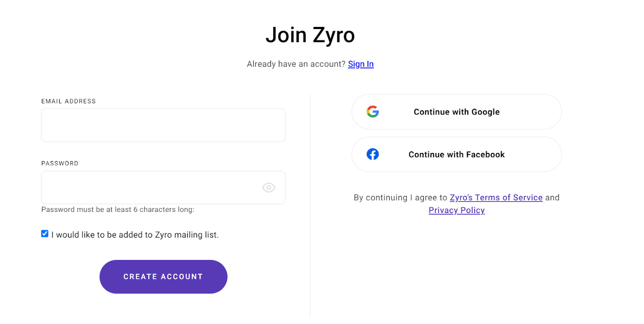Screen dimensions: 644x324
Task: Show password using the eye icon
Action: point(268,188)
